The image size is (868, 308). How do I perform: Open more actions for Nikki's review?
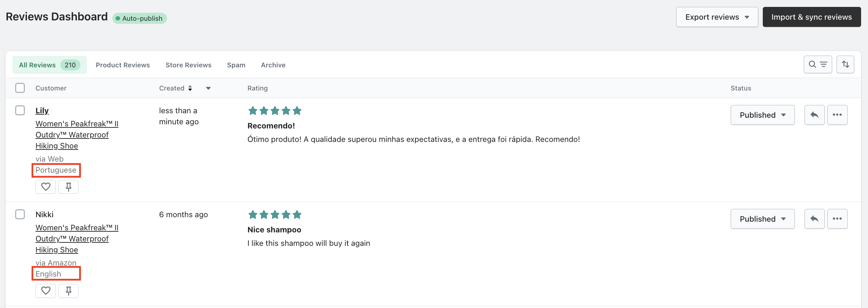point(837,219)
